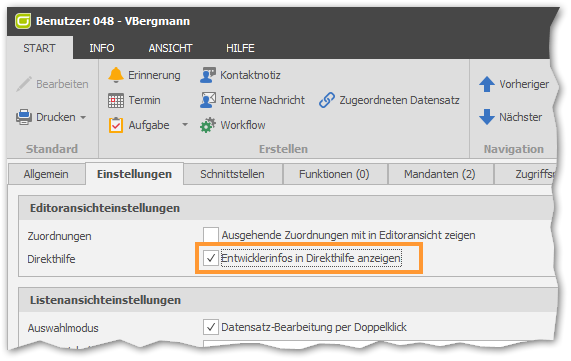The height and width of the screenshot is (361, 571).
Task: Open the Mandanten (2) tab
Action: 440,174
